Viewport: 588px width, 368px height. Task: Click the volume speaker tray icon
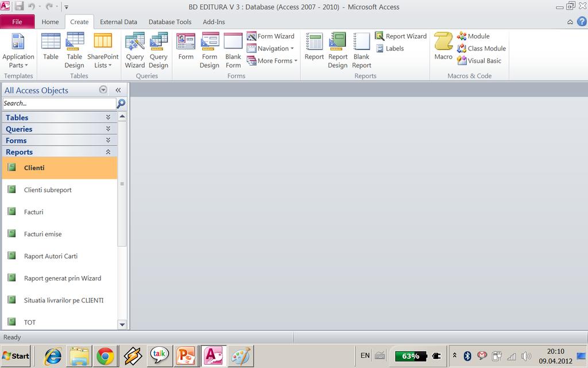pyautogui.click(x=526, y=356)
